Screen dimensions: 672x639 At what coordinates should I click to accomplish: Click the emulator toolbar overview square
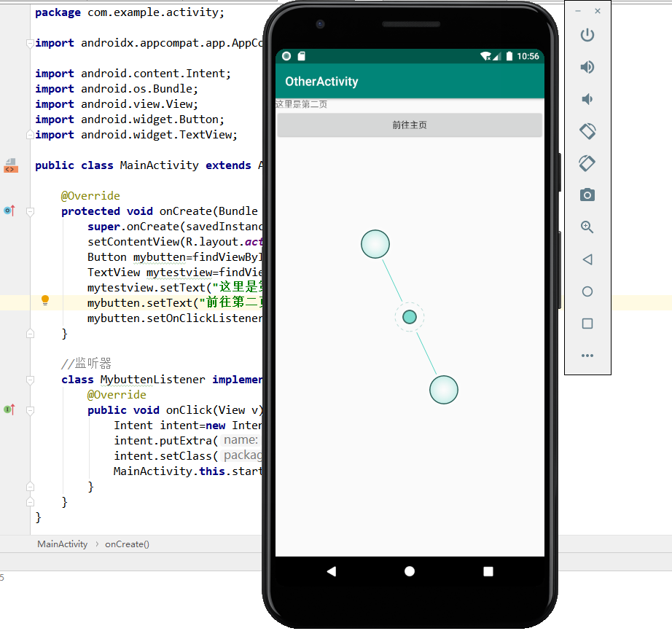(587, 324)
